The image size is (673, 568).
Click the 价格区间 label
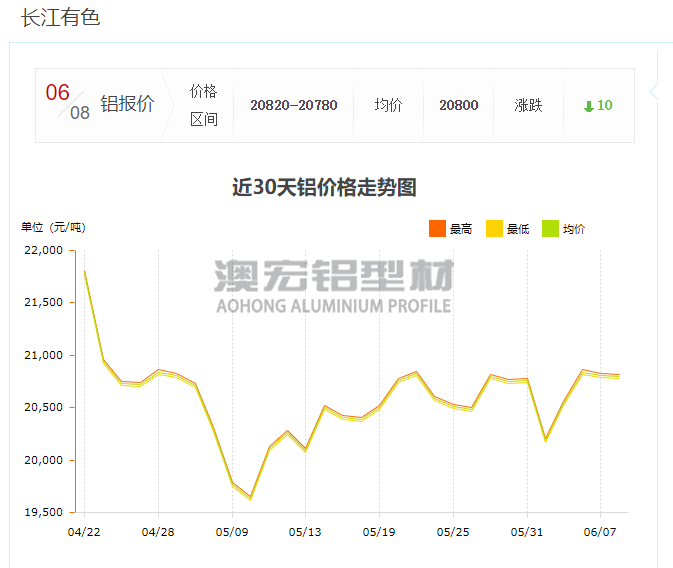coord(204,105)
